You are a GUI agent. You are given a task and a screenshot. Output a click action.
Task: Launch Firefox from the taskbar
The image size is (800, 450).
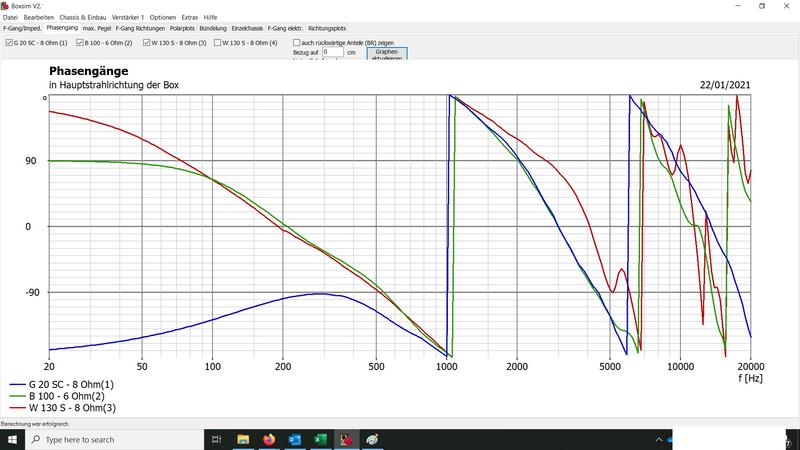tap(269, 439)
